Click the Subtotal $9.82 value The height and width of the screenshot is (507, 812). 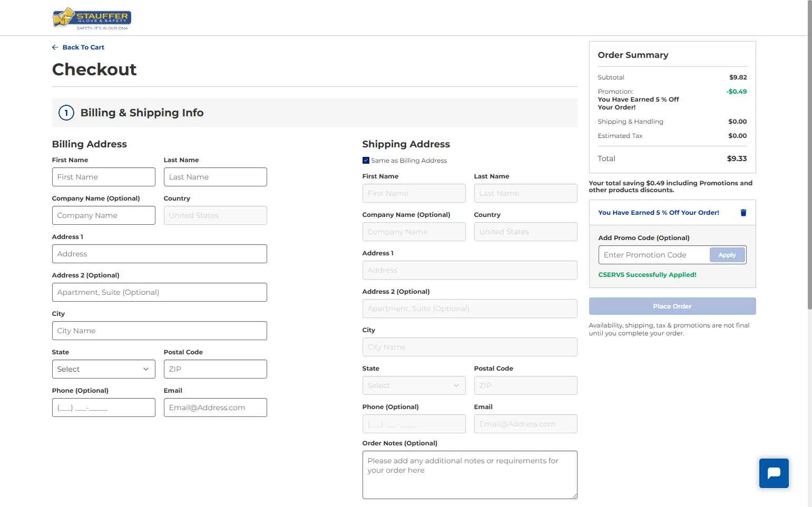pos(738,77)
